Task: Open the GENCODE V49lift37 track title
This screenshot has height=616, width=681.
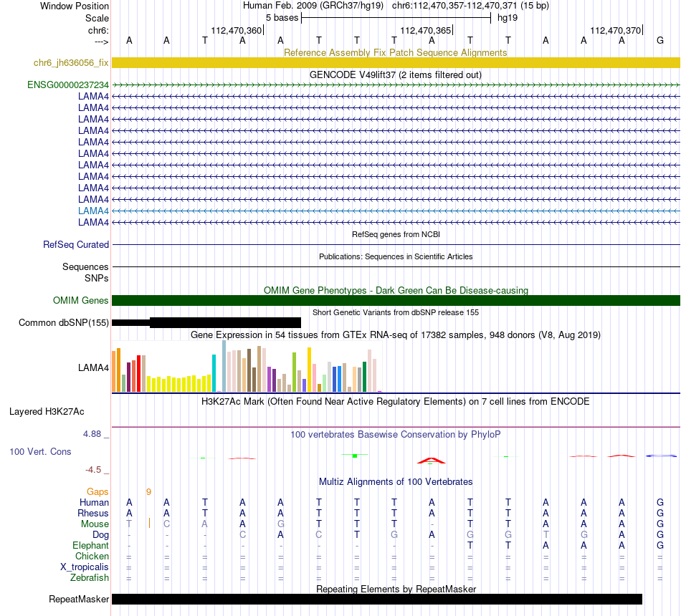Action: (396, 74)
